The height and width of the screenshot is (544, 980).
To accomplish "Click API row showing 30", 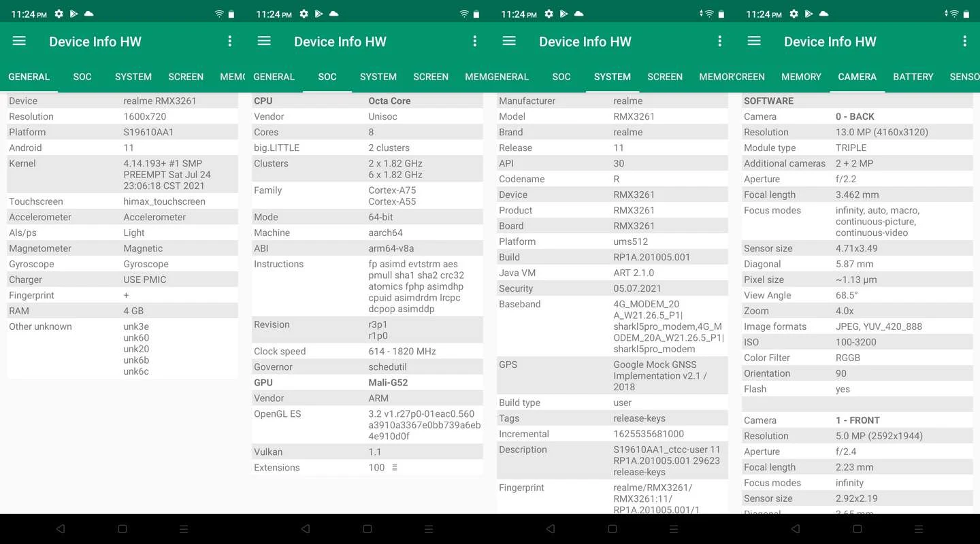I will point(612,163).
